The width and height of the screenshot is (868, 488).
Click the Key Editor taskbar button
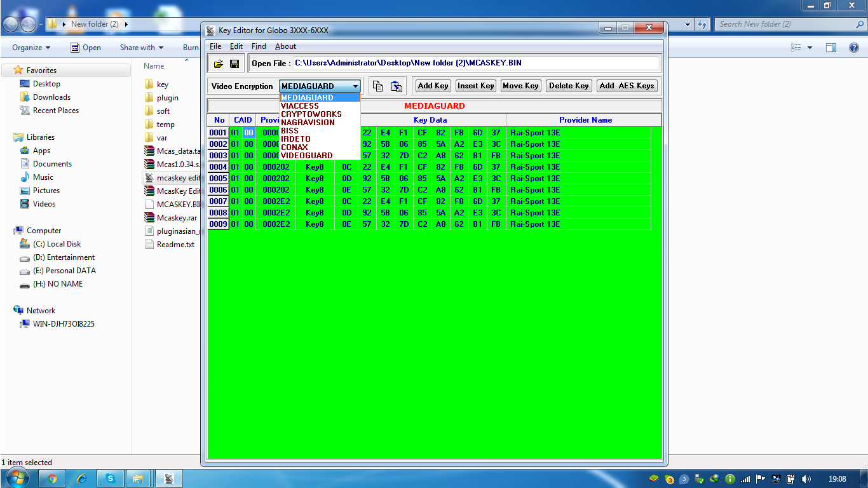[x=169, y=478]
